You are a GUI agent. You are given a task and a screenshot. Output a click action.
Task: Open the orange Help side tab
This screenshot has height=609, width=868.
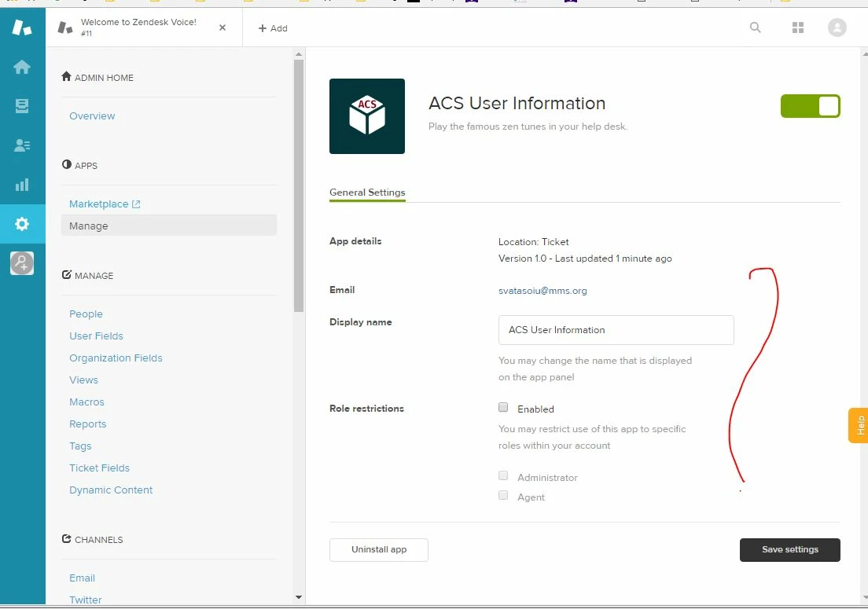click(859, 425)
